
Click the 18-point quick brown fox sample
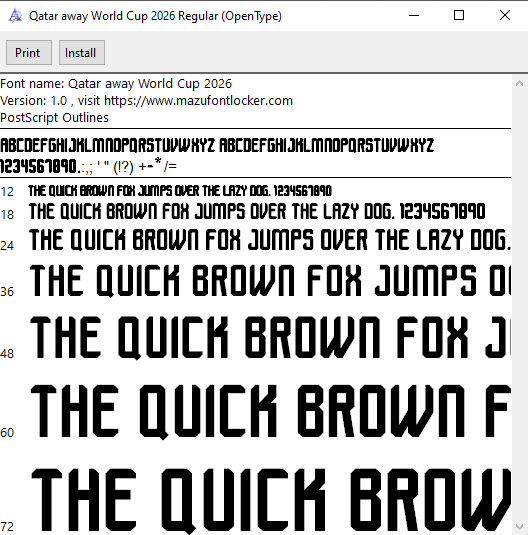(257, 211)
